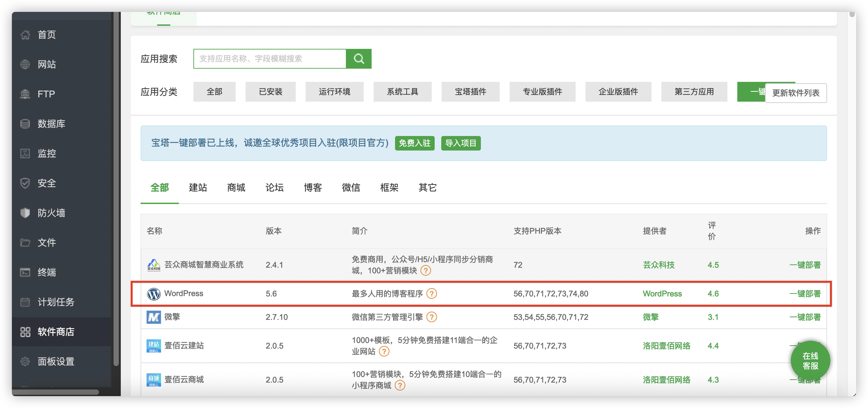Viewport: 868px width, 408px height.
Task: Click the 安全 shield icon
Action: click(25, 183)
